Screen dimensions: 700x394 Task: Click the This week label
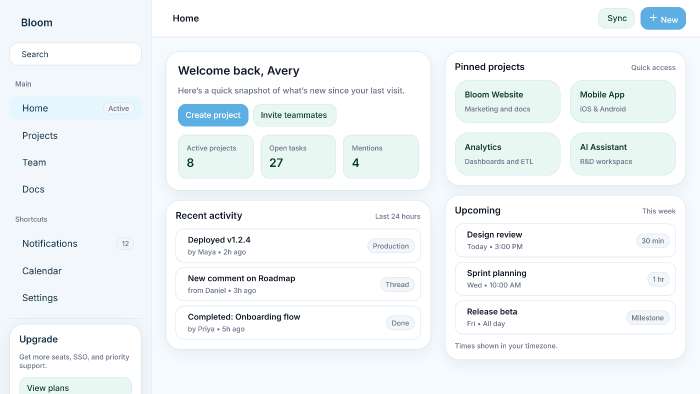coord(658,211)
